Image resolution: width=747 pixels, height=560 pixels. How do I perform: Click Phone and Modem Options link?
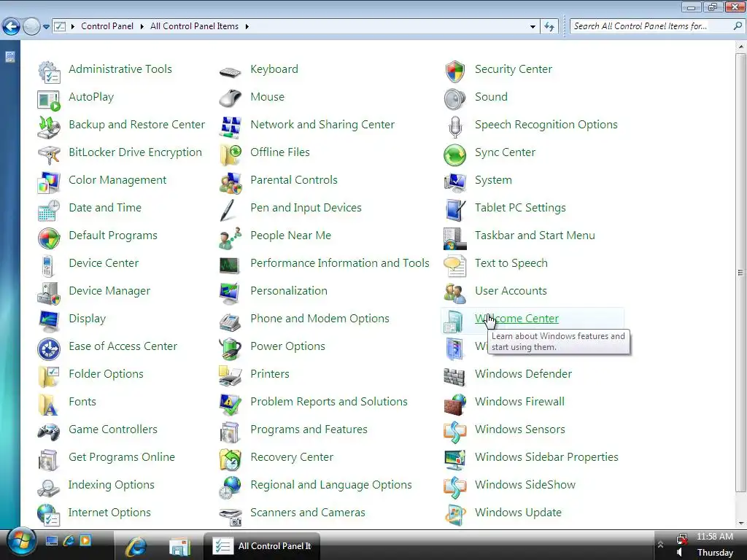320,319
